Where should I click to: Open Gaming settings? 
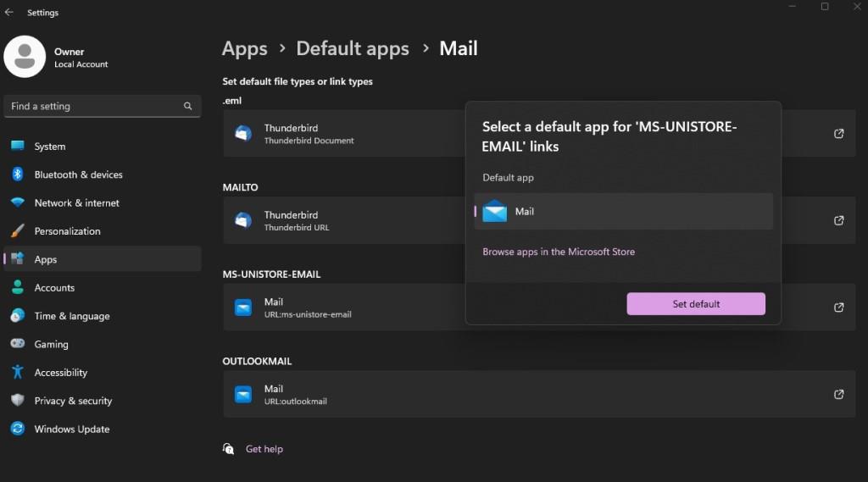click(x=103, y=344)
